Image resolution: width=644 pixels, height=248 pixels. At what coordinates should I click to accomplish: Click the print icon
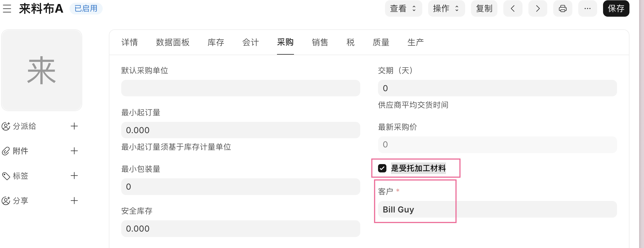562,9
